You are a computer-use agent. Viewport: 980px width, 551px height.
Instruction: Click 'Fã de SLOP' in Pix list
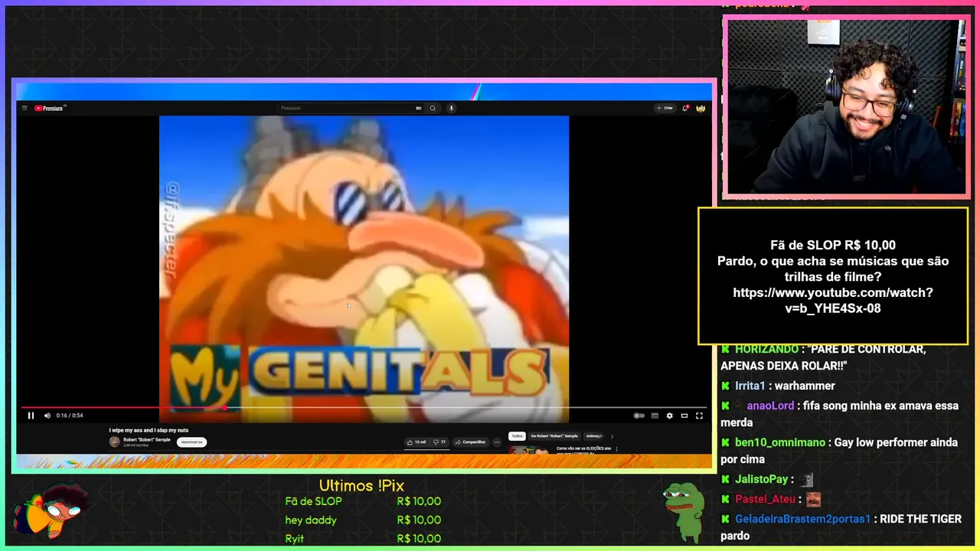pos(313,501)
